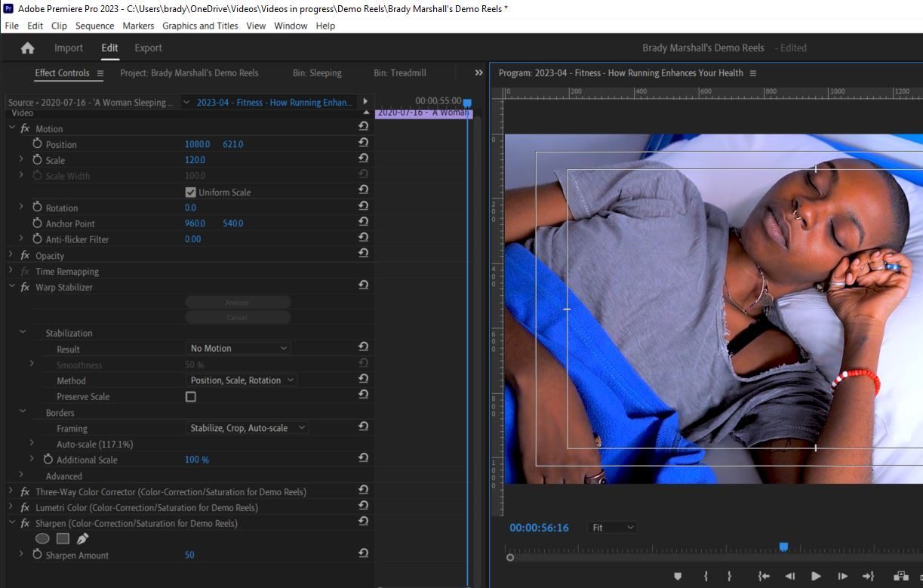Collapse the Motion effect group
923x588 pixels.
(11, 128)
